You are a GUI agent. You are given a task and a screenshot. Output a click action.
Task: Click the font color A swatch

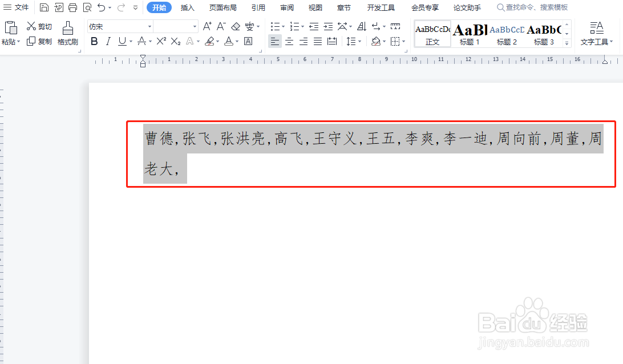pyautogui.click(x=229, y=41)
